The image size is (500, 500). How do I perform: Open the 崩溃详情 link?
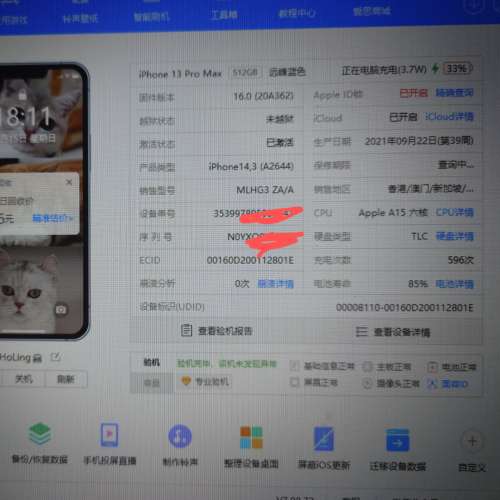tap(275, 284)
